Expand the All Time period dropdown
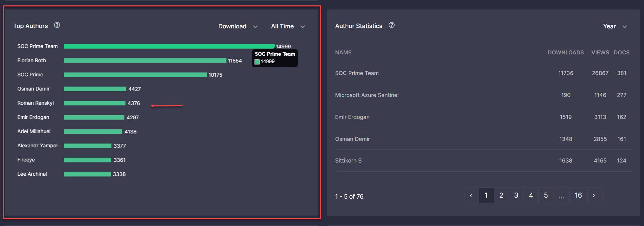Viewport: 644px width, 226px height. click(288, 26)
